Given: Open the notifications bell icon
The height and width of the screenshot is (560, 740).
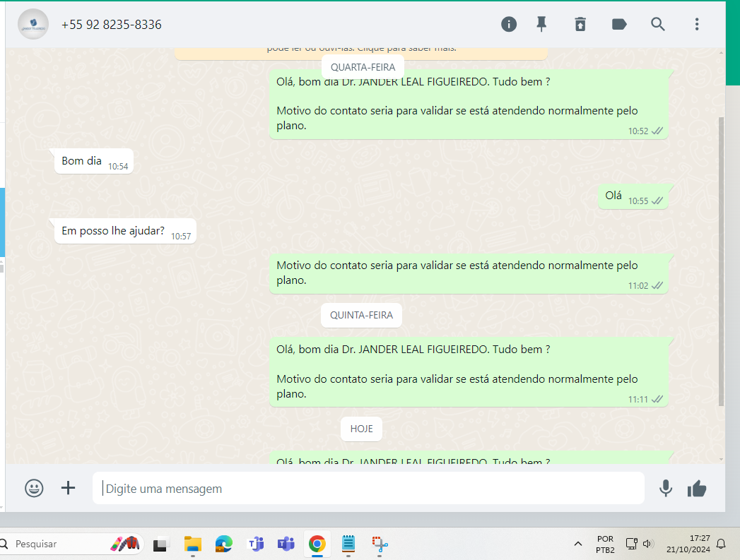Looking at the screenshot, I should click(x=721, y=544).
